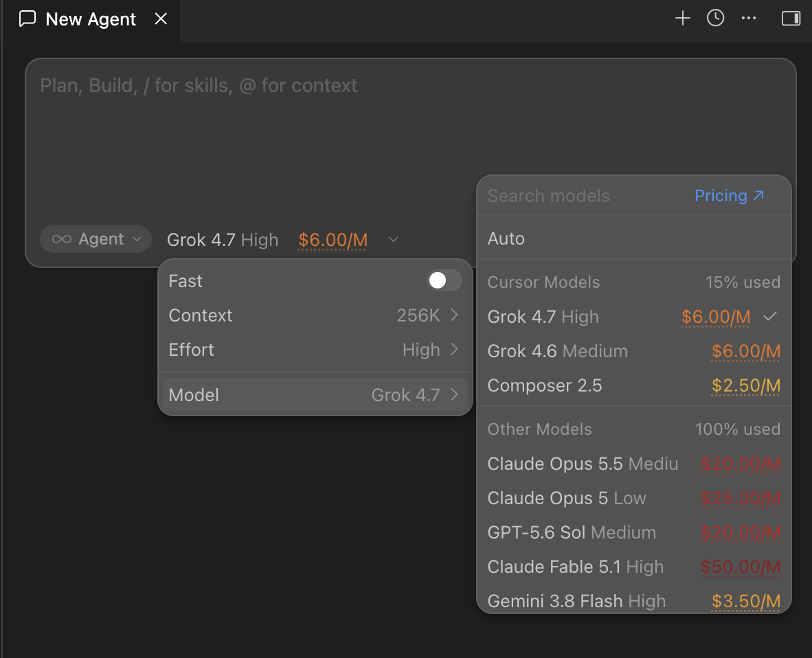Image resolution: width=812 pixels, height=658 pixels.
Task: Choose Composer 2.5 model
Action: tap(634, 386)
